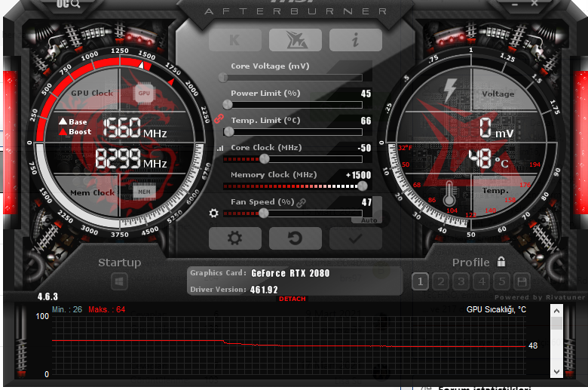Screen dimensions: 588x390
Task: Open the OC Scanner button
Action: coord(69,4)
